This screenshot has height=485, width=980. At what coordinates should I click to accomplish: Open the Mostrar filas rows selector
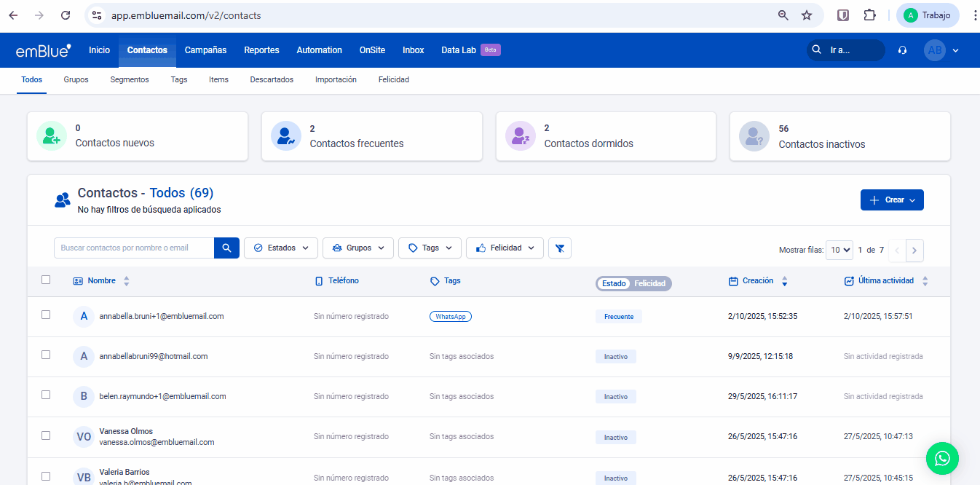click(x=839, y=250)
